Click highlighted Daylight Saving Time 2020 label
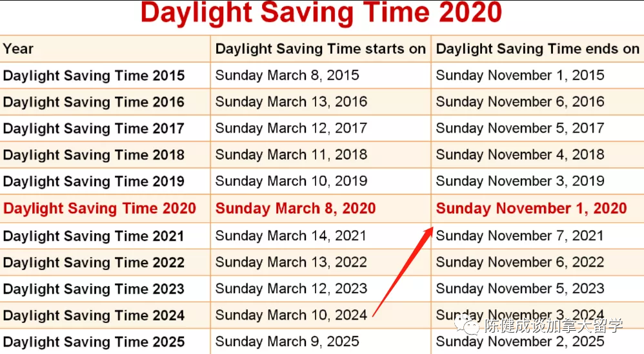The image size is (644, 354). pyautogui.click(x=99, y=209)
